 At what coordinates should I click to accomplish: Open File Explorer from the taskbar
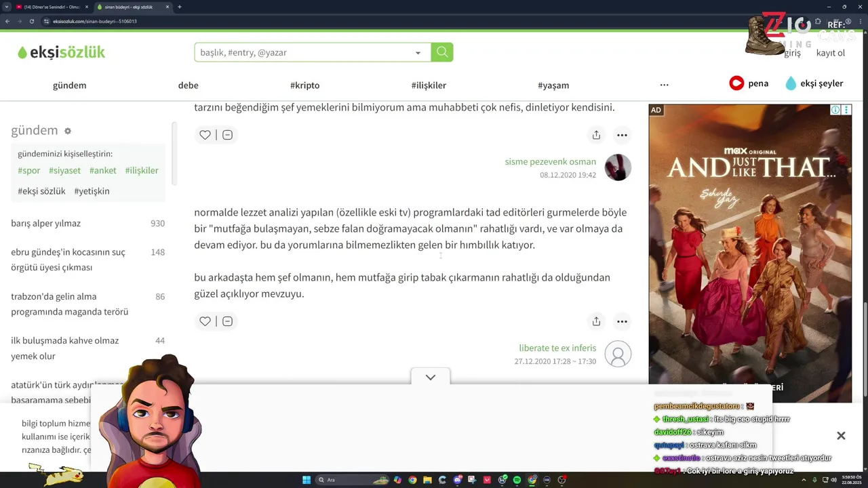click(427, 480)
